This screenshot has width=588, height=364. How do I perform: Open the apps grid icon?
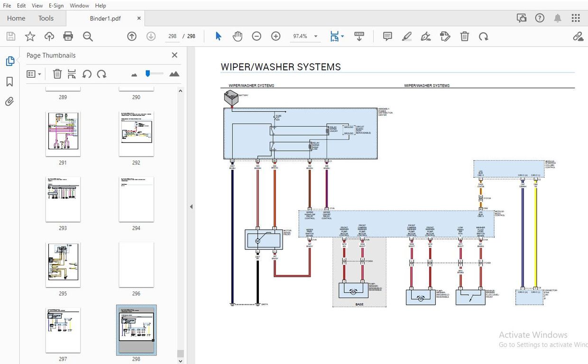(576, 18)
